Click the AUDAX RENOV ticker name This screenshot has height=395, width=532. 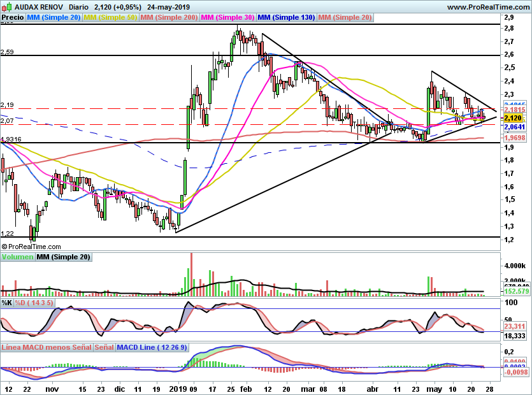coord(39,7)
